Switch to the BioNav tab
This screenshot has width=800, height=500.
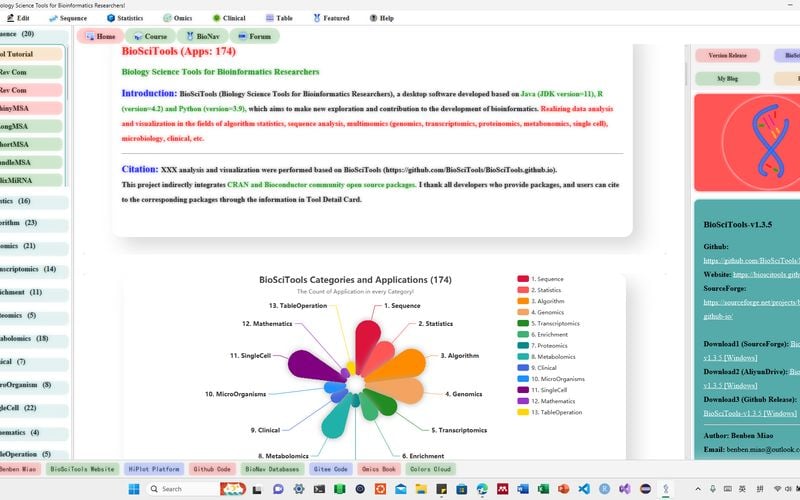click(203, 36)
